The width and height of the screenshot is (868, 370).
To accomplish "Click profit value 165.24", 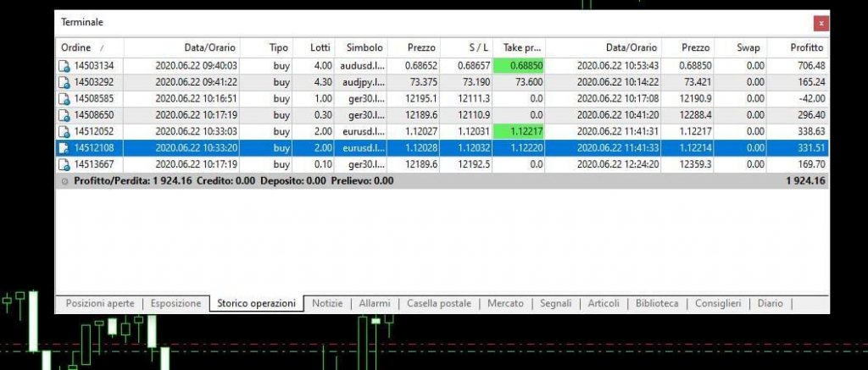I will (x=811, y=82).
